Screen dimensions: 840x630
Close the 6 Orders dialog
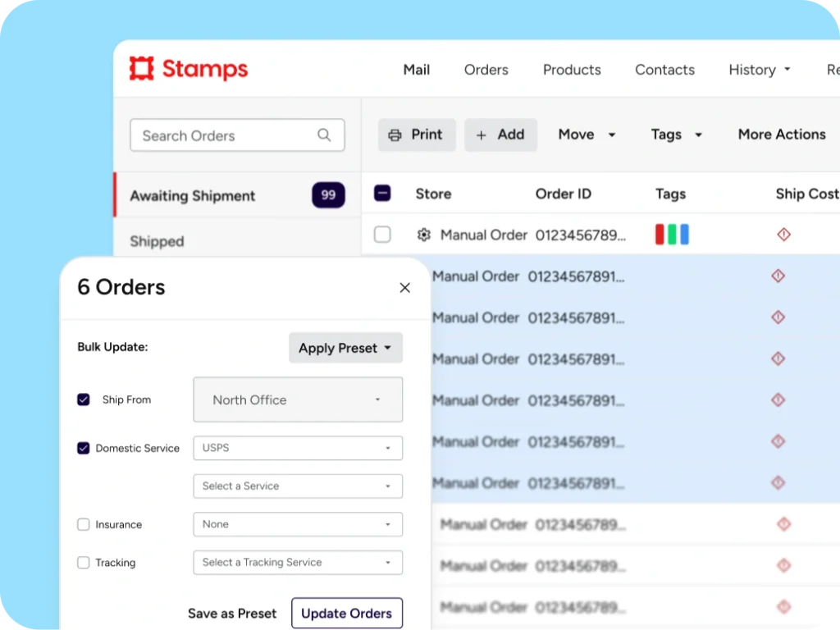pyautogui.click(x=404, y=288)
